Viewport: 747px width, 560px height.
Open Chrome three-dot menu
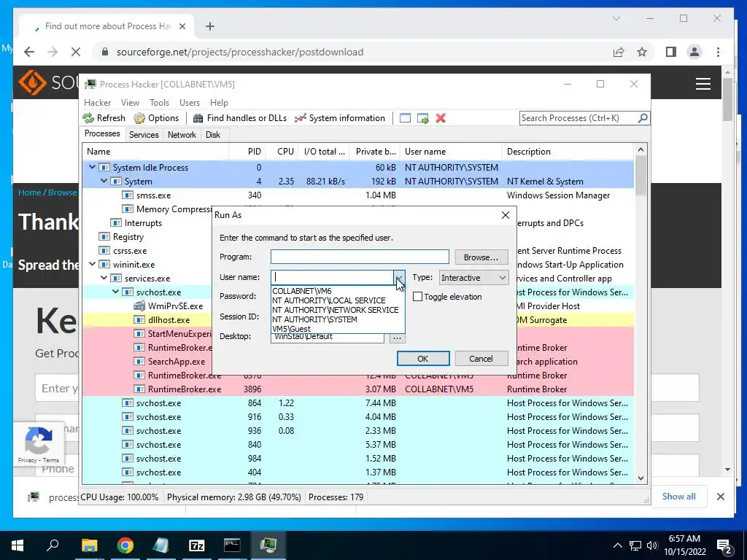pos(718,52)
